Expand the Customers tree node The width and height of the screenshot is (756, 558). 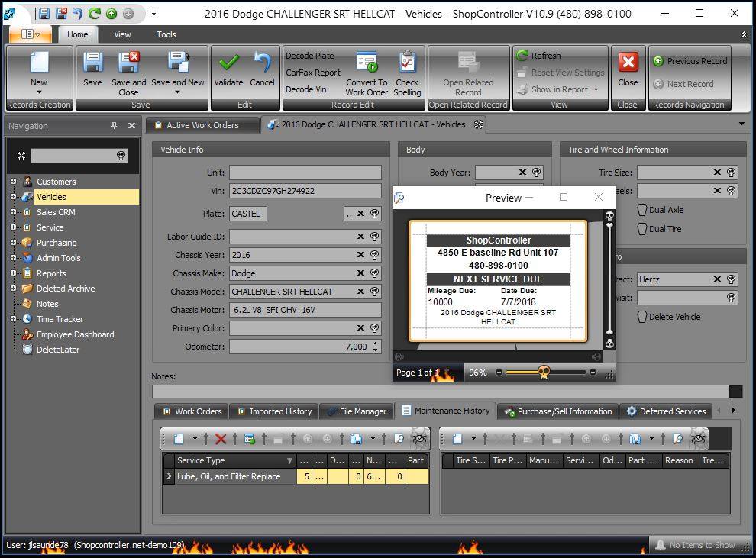pyautogui.click(x=13, y=182)
